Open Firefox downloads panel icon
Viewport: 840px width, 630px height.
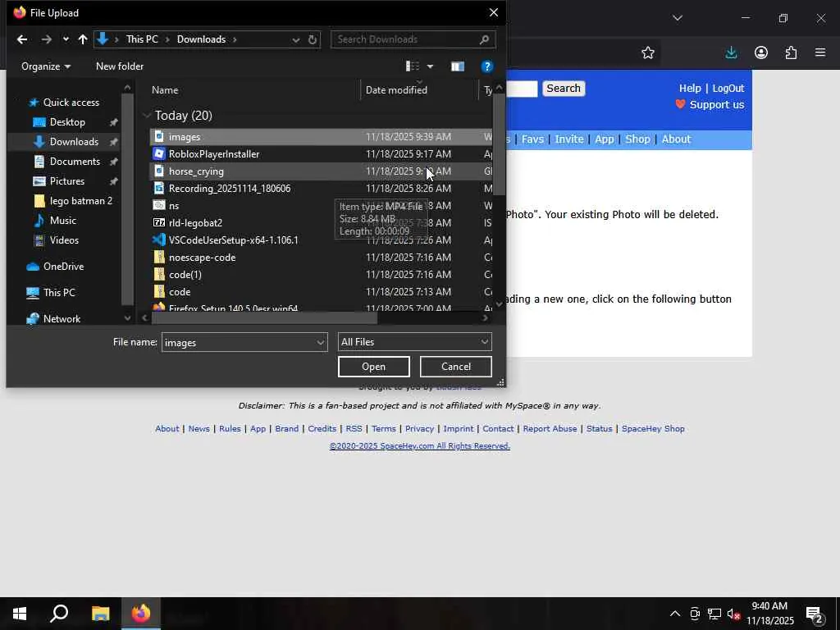(731, 52)
